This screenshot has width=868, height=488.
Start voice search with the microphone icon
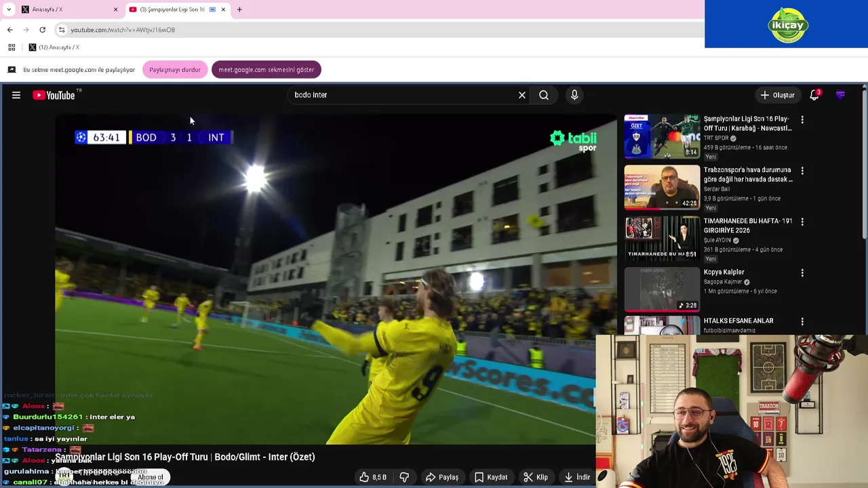point(574,96)
